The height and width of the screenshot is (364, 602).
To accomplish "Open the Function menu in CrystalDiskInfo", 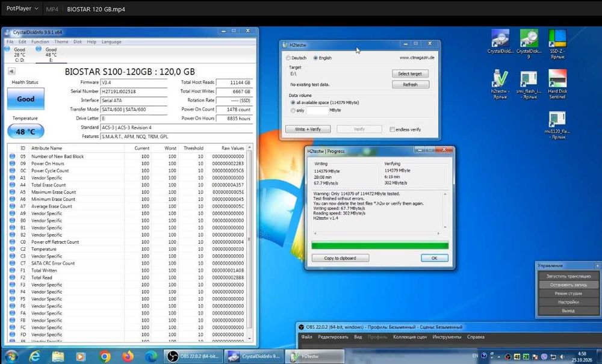I will [40, 42].
